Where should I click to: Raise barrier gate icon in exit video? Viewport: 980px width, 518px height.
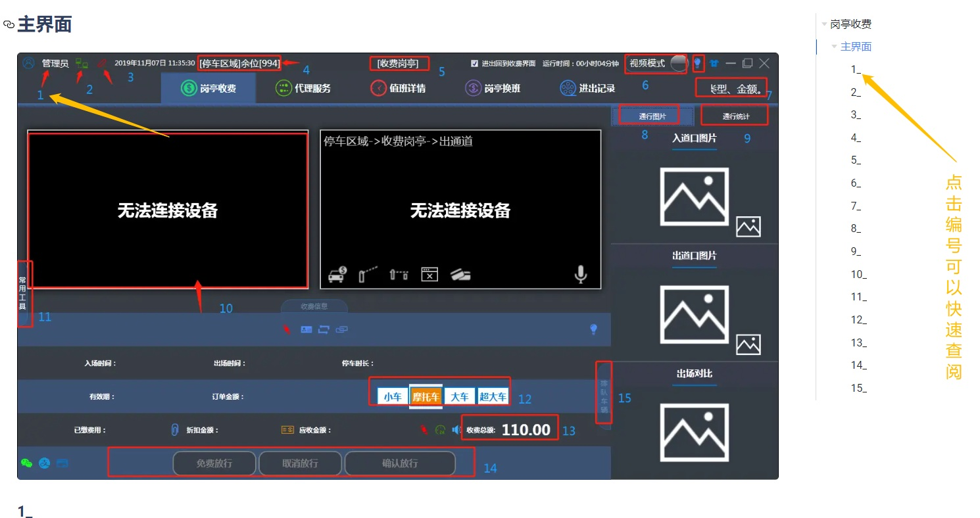tap(368, 274)
